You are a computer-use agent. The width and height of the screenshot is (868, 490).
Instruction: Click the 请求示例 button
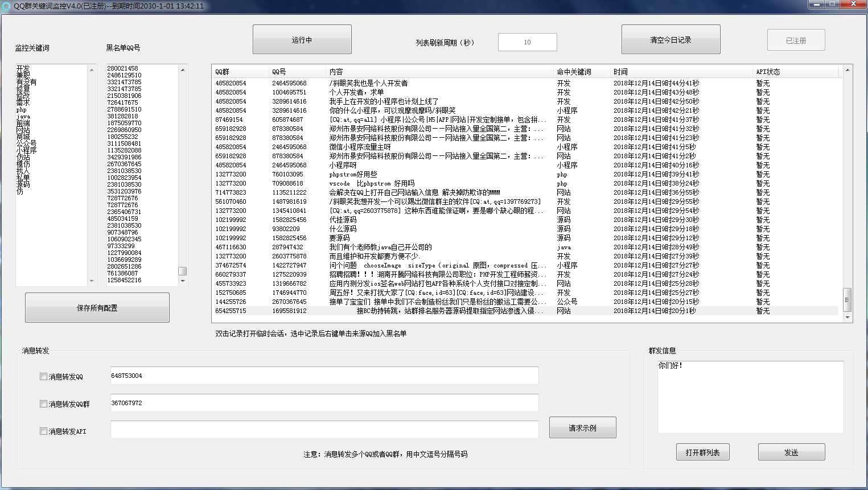point(582,427)
